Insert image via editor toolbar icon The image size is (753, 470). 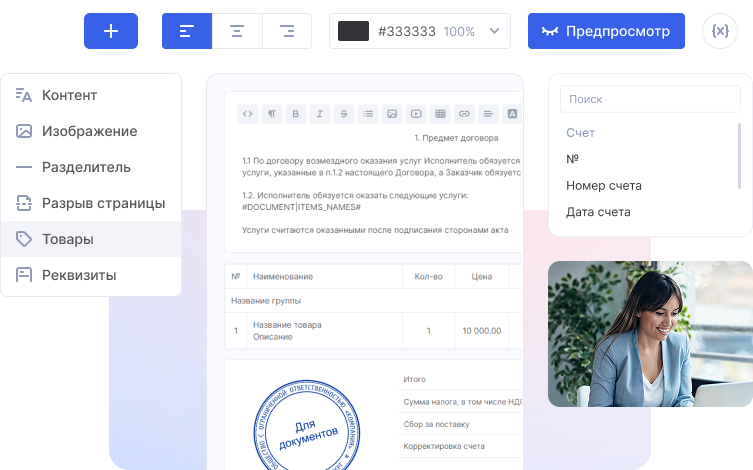point(392,114)
